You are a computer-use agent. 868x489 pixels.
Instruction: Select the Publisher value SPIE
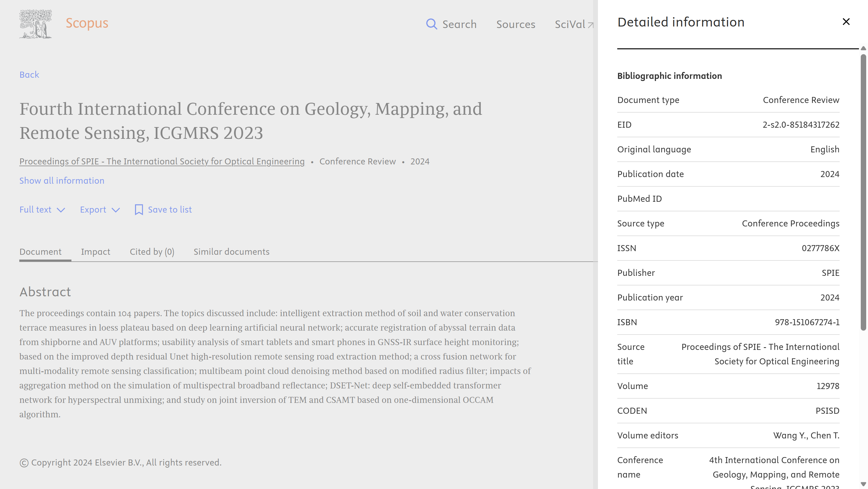point(830,273)
